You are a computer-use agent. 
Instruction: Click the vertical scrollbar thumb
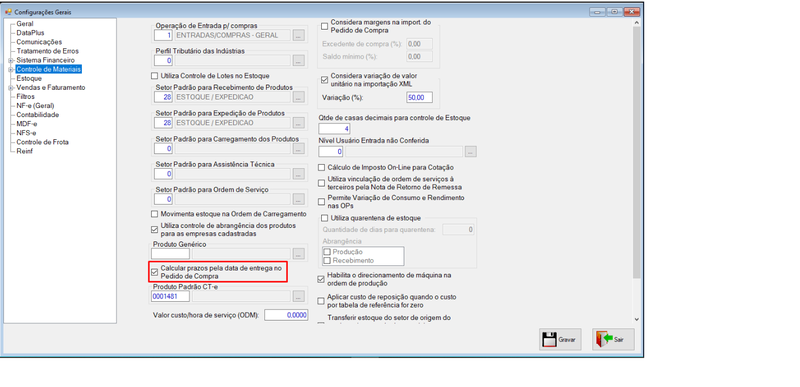[636, 152]
